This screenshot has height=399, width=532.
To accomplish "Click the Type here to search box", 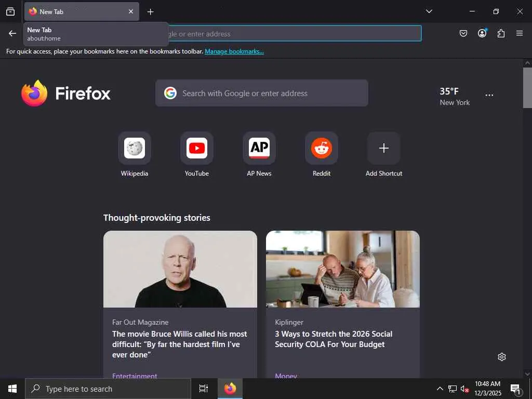I will 108,389.
